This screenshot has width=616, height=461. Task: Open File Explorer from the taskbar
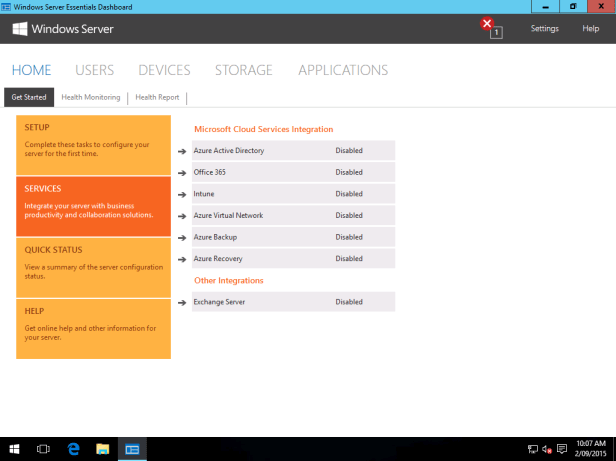point(102,450)
